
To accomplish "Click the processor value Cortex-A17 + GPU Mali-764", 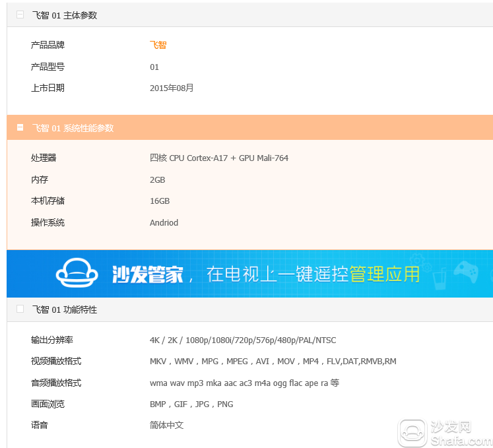I will 219,158.
